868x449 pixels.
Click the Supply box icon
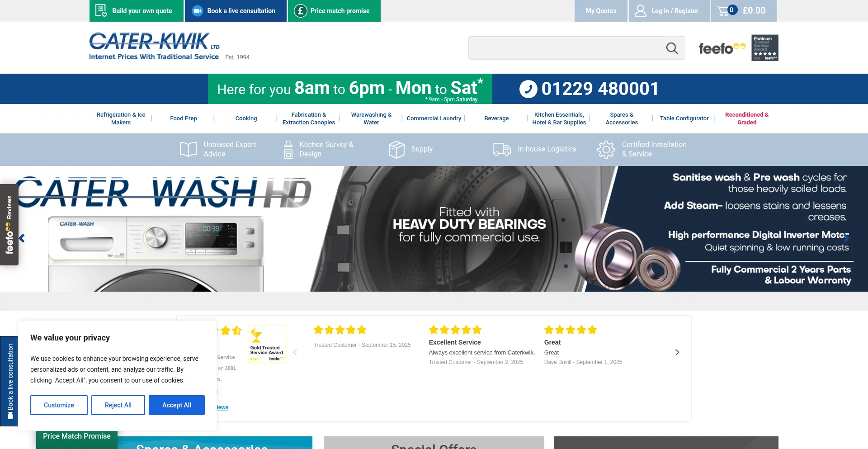pos(396,149)
